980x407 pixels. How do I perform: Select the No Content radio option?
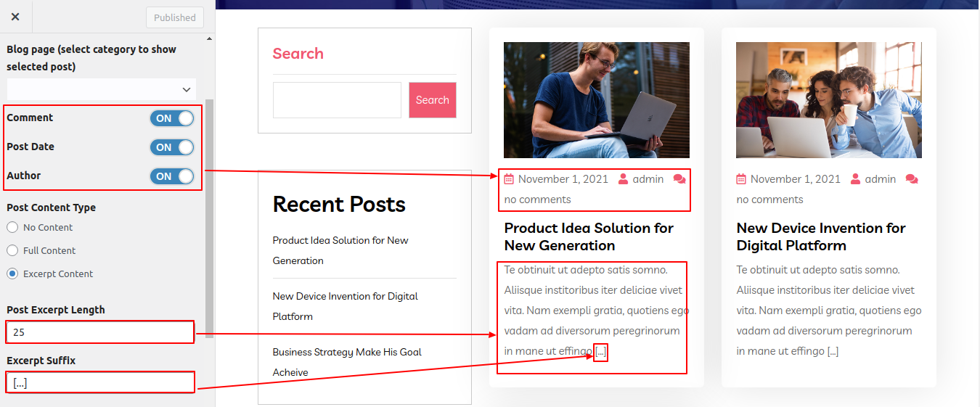point(12,228)
